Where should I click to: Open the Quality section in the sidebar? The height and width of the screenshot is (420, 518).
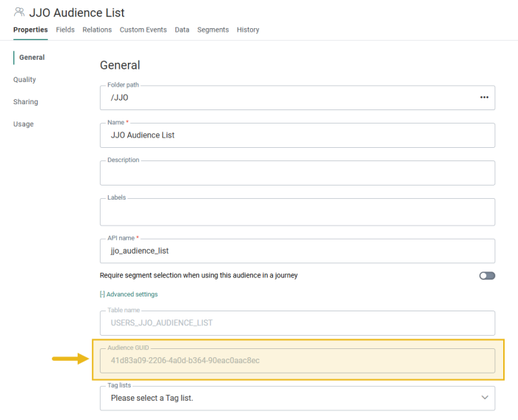(24, 80)
